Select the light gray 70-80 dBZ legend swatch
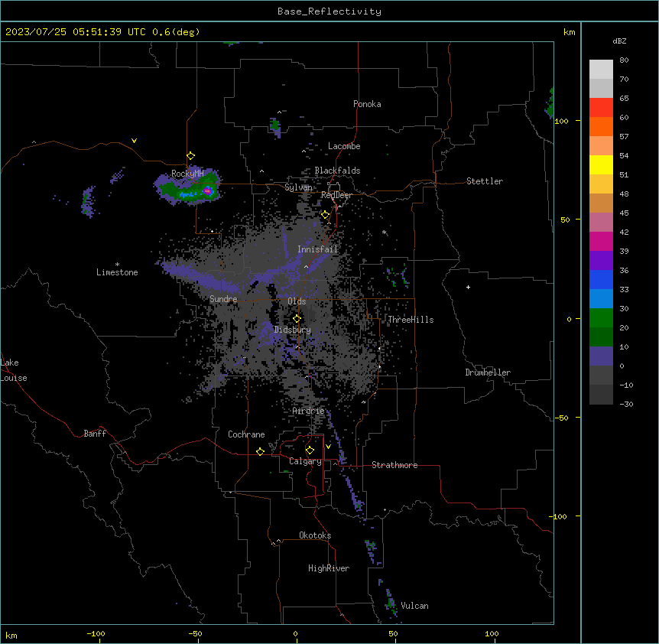 click(601, 70)
